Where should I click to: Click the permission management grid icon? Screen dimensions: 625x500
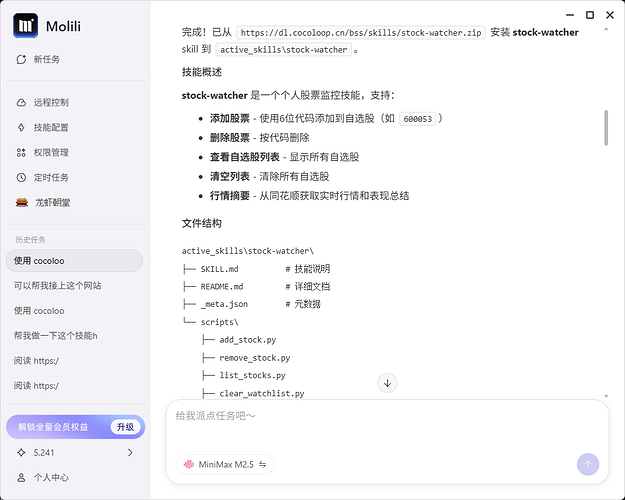coord(21,152)
